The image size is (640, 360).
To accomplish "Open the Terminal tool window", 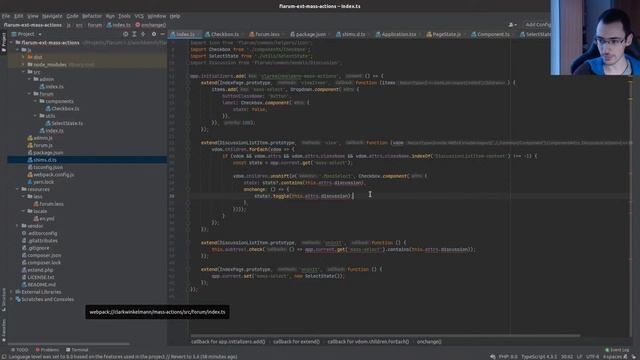I will tap(77, 350).
